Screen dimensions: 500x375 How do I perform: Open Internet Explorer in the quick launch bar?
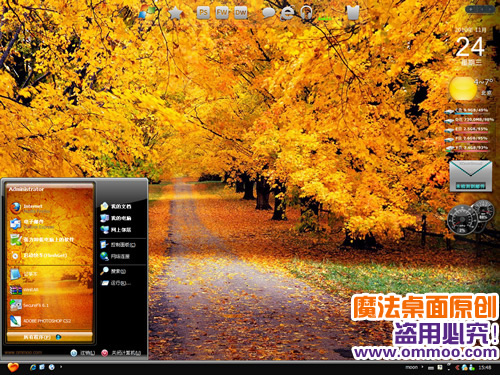[33, 367]
